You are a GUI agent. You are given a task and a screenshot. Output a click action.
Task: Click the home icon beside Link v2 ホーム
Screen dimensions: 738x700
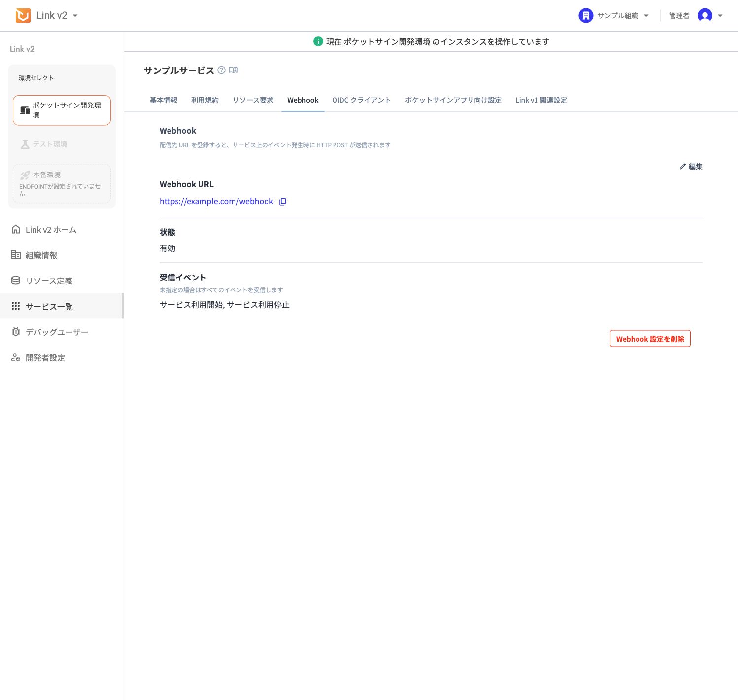(16, 229)
